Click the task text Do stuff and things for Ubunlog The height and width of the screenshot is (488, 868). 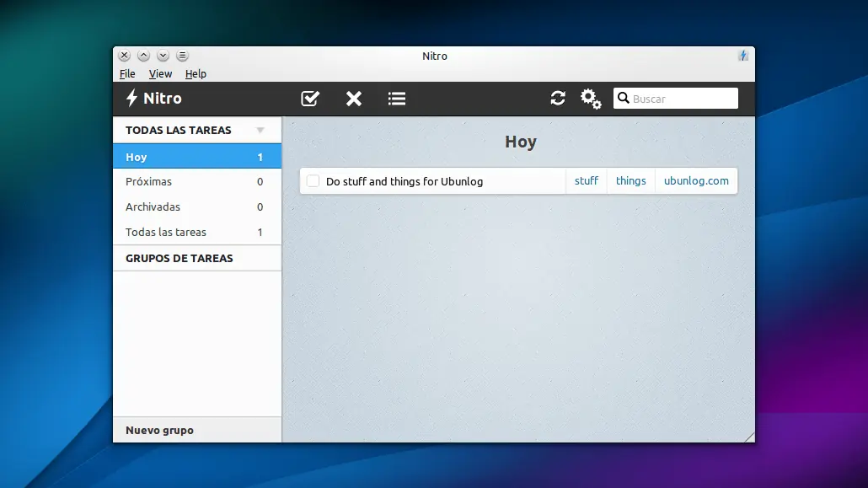pyautogui.click(x=405, y=182)
